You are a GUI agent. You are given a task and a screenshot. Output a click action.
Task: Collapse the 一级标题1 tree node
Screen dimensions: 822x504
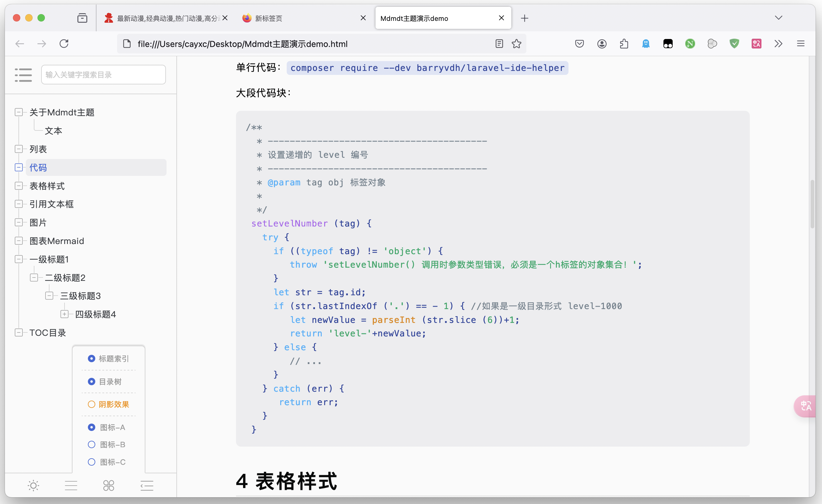tap(19, 259)
